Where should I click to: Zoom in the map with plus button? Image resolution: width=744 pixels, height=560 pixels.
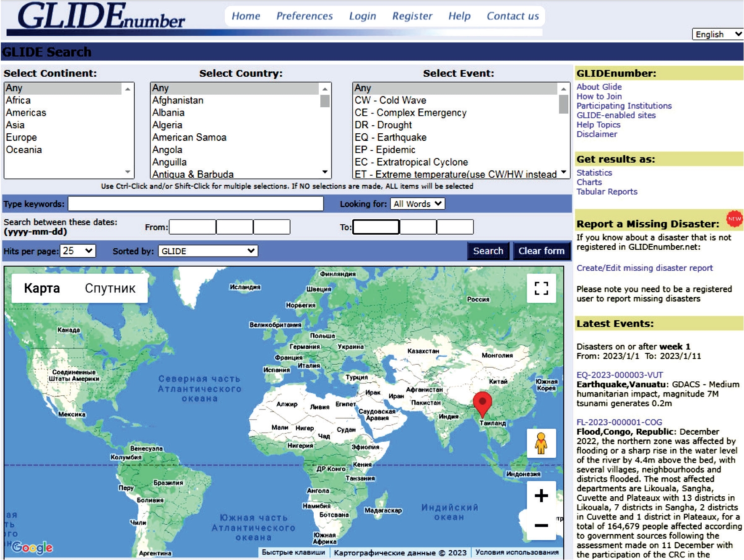[541, 496]
